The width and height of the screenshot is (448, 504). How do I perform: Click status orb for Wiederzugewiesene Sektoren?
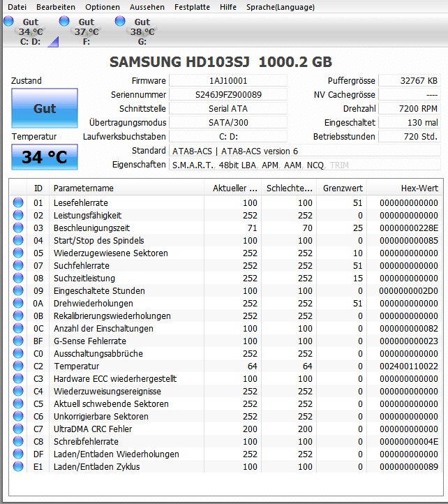click(x=18, y=253)
